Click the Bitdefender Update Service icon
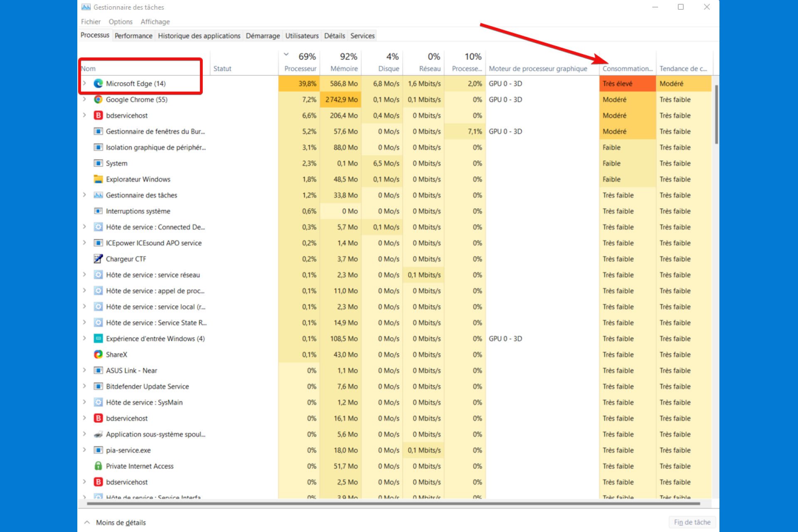Image resolution: width=798 pixels, height=532 pixels. pyautogui.click(x=98, y=387)
